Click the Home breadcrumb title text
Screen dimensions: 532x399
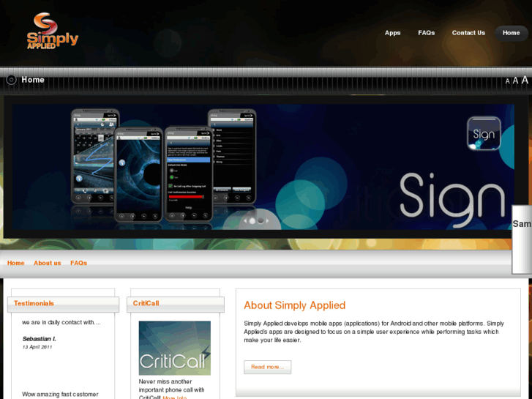33,80
